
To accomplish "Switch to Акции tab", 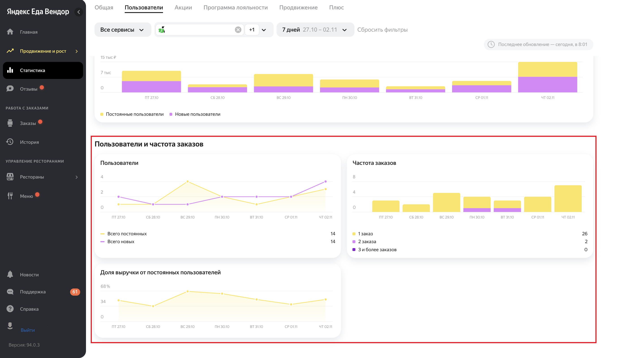I will (183, 7).
